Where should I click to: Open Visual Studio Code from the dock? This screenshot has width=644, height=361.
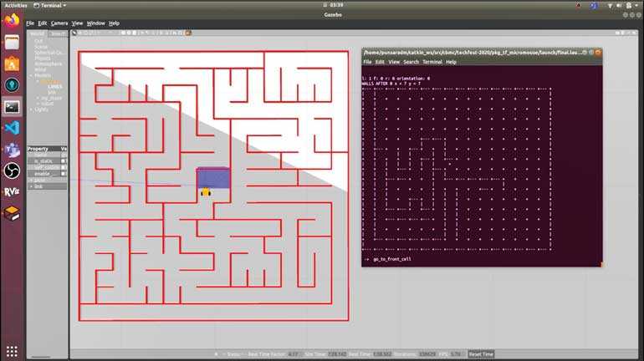point(12,128)
